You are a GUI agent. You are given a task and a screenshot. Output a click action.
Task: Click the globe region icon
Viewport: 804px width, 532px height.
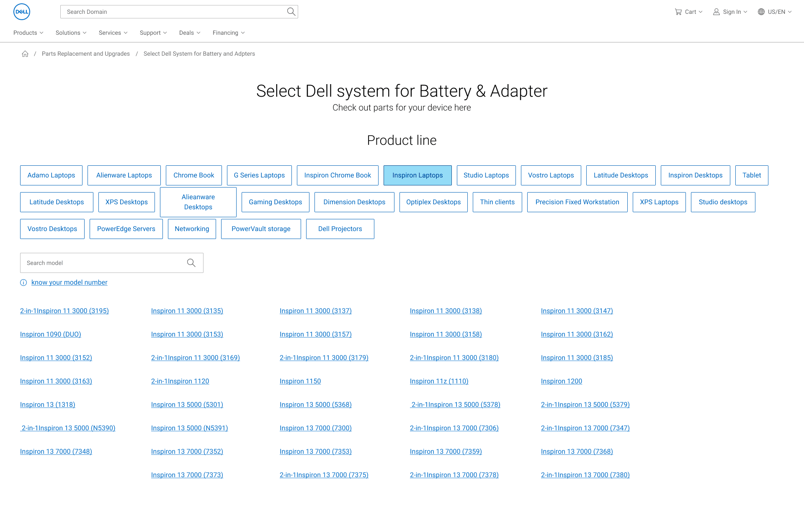click(761, 12)
